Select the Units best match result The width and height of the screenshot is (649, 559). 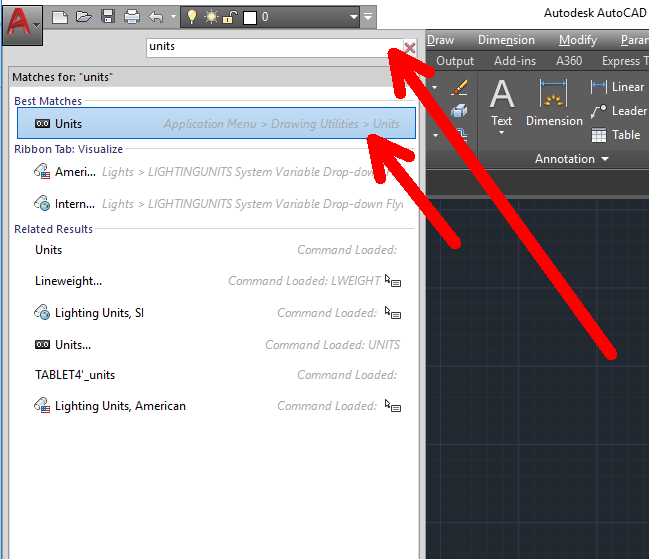tap(216, 123)
